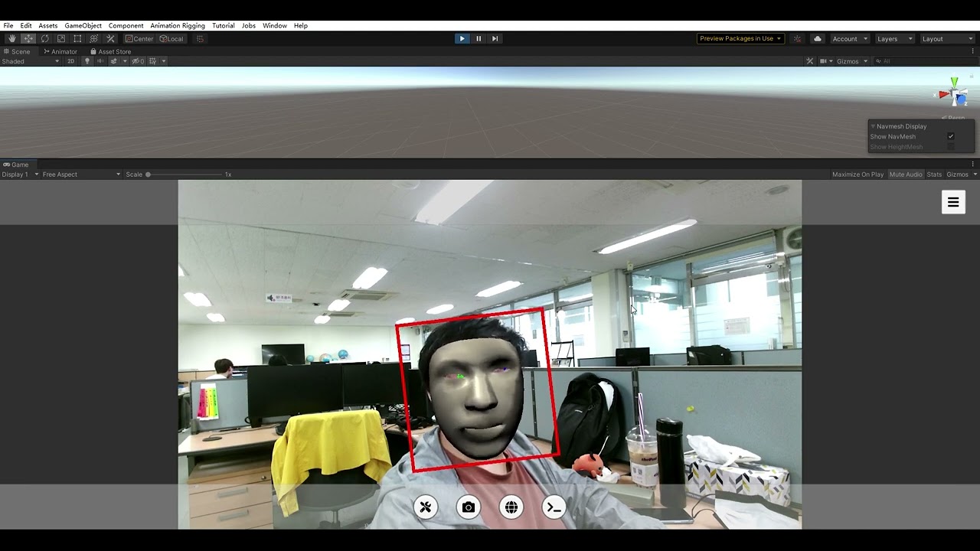Select the Transform tool
This screenshot has height=551, width=980.
pos(94,38)
